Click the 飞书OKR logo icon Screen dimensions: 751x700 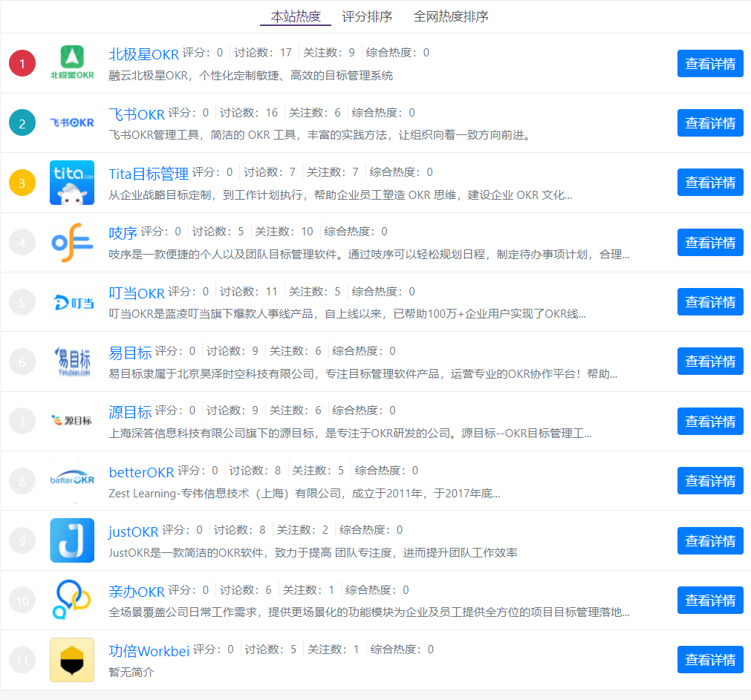(72, 123)
